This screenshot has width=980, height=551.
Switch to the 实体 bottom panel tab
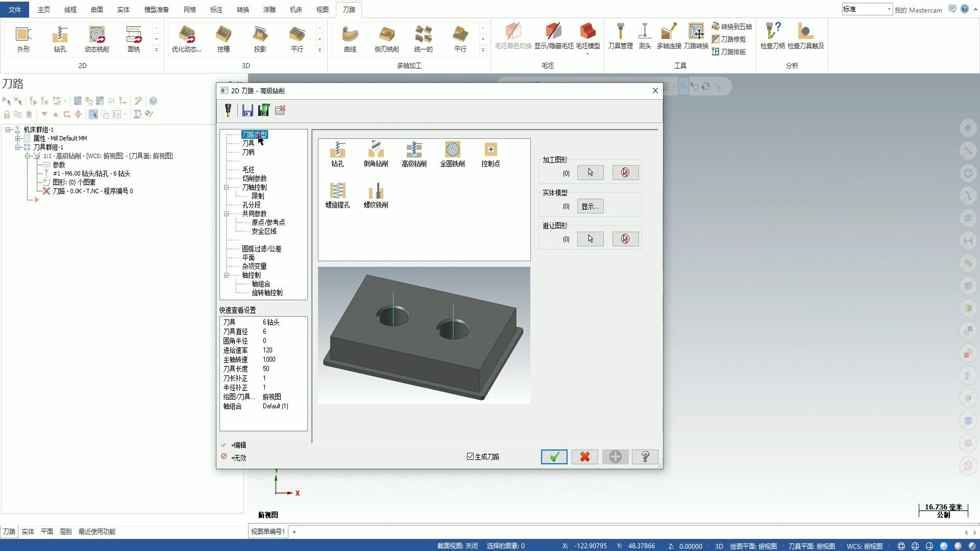pos(28,532)
